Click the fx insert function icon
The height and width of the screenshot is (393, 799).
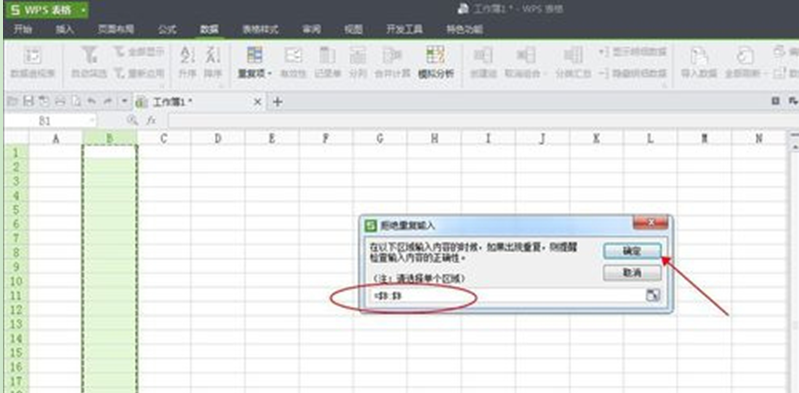151,120
